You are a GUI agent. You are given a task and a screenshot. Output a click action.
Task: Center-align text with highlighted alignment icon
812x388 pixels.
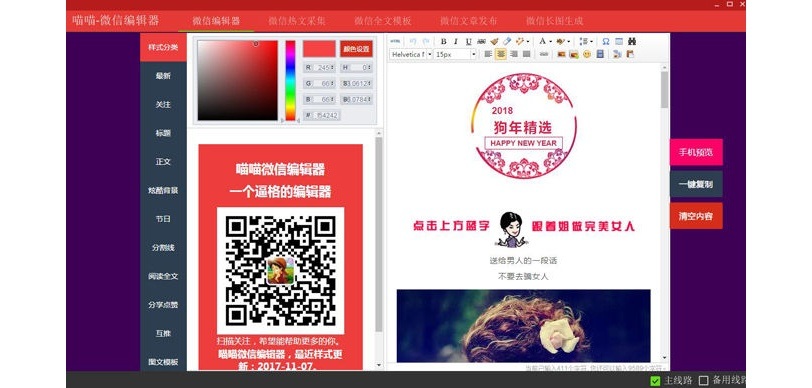pyautogui.click(x=501, y=54)
